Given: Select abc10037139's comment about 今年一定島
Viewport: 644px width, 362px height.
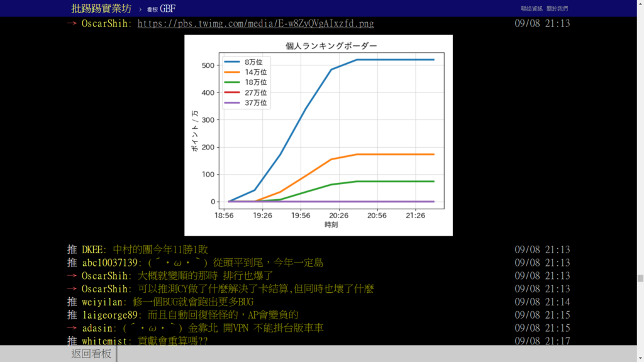Looking at the screenshot, I should tap(235, 263).
